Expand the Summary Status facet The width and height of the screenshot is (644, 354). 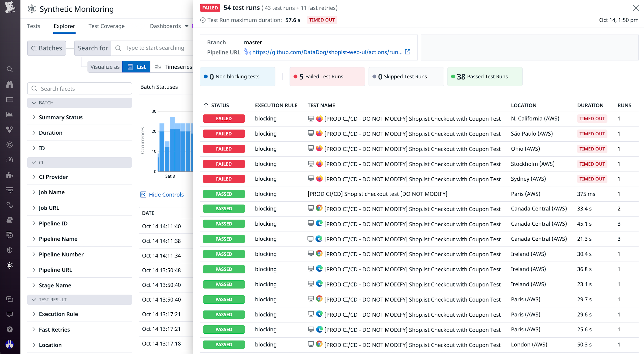click(x=61, y=117)
